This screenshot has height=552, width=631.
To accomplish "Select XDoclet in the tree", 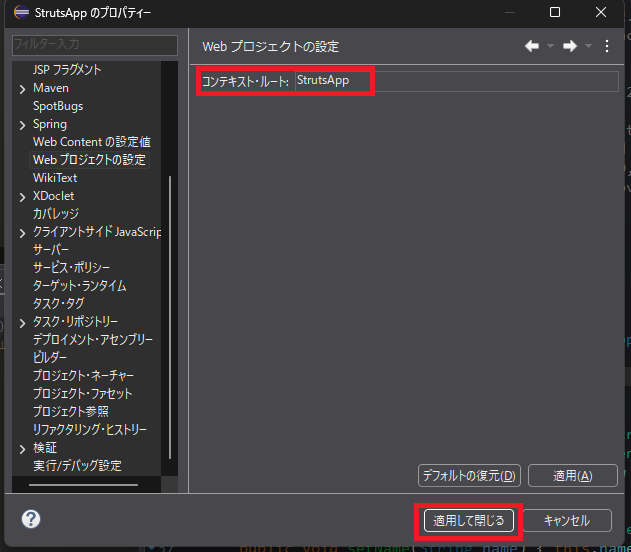I will pos(54,196).
